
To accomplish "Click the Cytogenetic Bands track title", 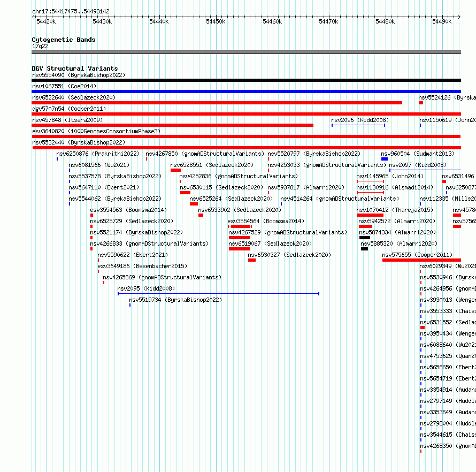I will coord(64,40).
